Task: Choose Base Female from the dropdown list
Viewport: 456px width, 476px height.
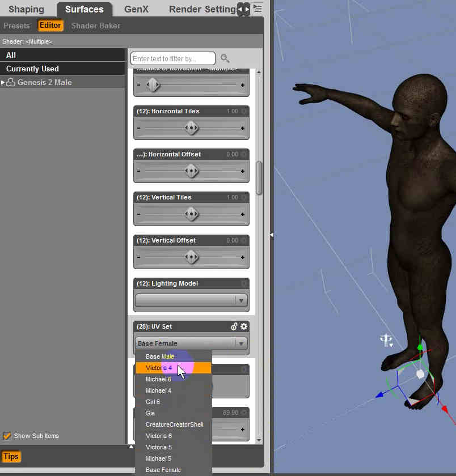Action: (x=173, y=470)
